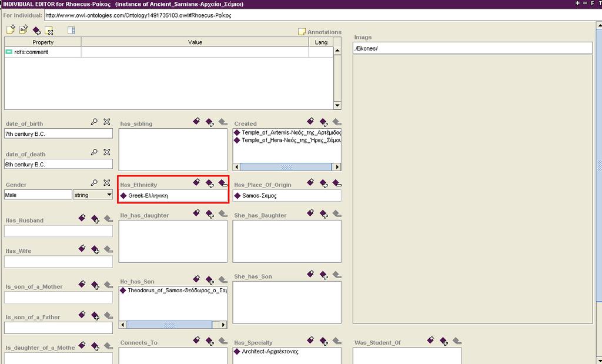Click the magnifier icon for Gender
The height and width of the screenshot is (364, 602).
pyautogui.click(x=94, y=183)
